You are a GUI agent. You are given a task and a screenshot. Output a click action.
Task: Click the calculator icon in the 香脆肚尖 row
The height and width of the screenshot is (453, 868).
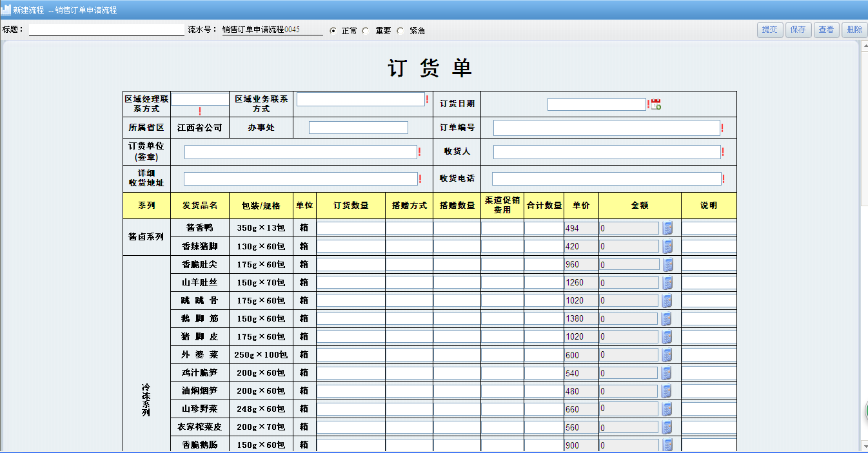667,264
